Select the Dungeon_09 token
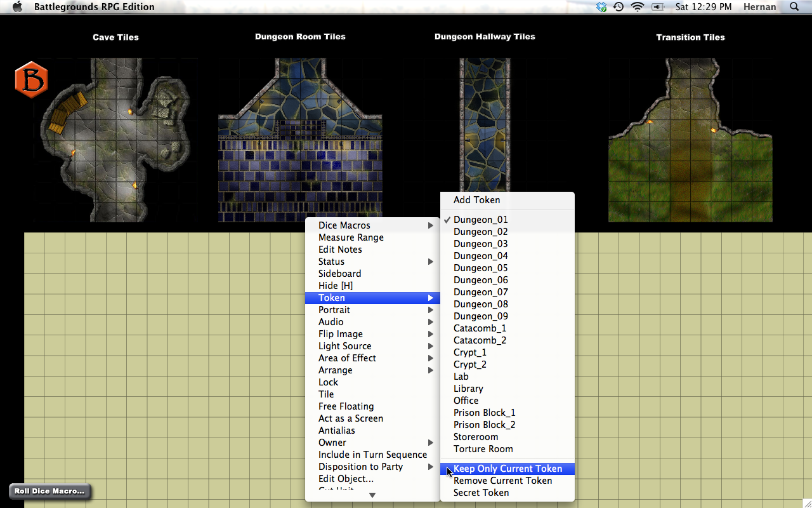 tap(507, 316)
